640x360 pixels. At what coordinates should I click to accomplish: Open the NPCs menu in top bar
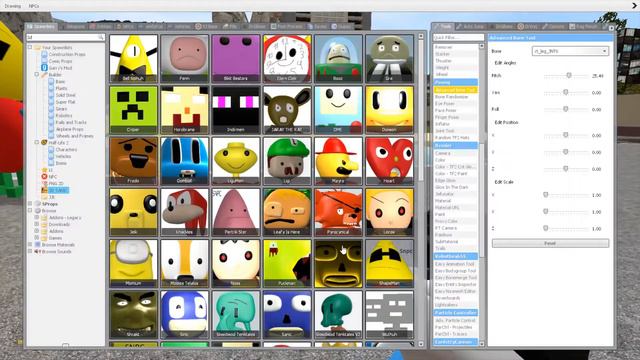click(x=34, y=6)
